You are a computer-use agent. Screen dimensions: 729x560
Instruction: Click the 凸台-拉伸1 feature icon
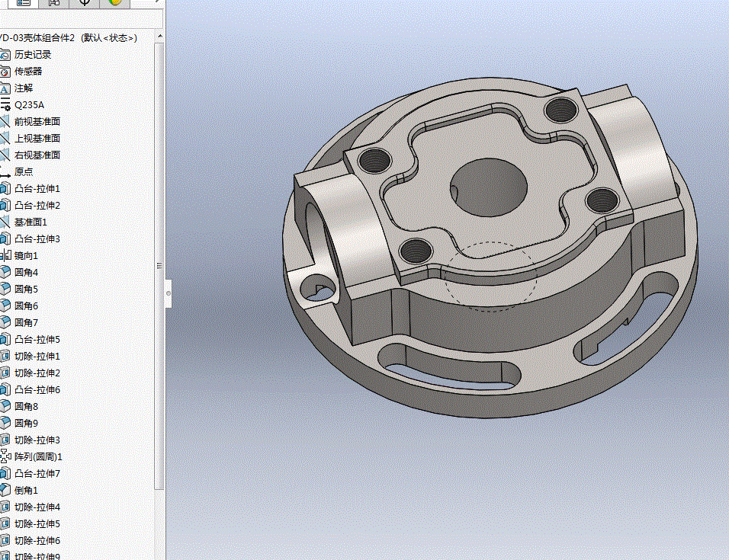point(5,188)
